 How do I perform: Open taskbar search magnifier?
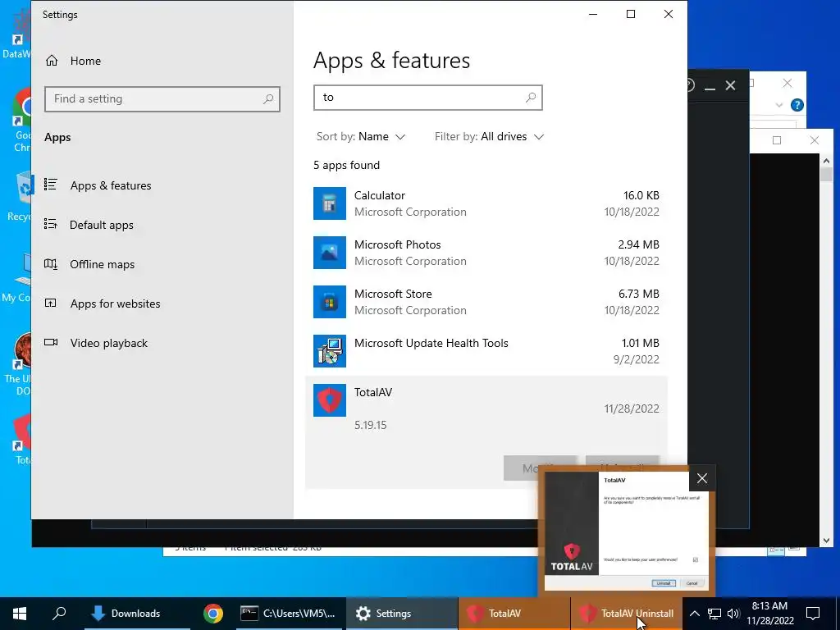(x=59, y=614)
